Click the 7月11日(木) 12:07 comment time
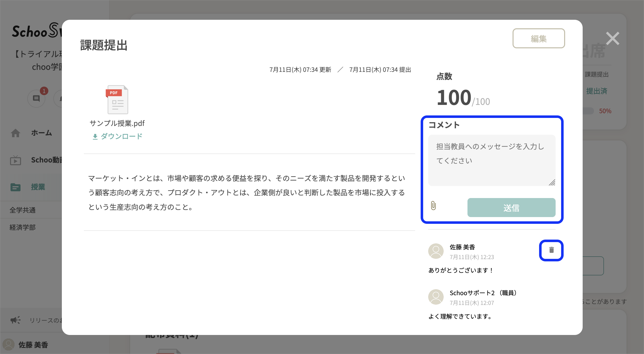 coord(472,303)
